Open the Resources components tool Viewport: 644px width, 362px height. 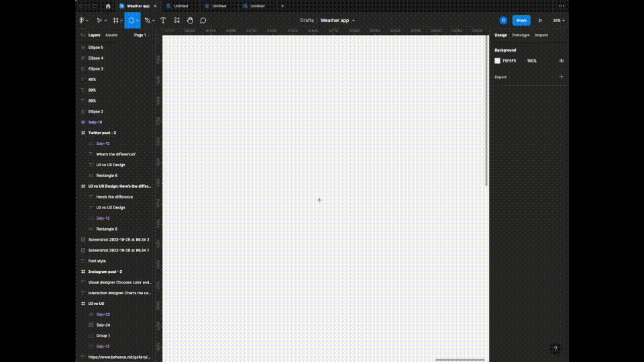(176, 21)
